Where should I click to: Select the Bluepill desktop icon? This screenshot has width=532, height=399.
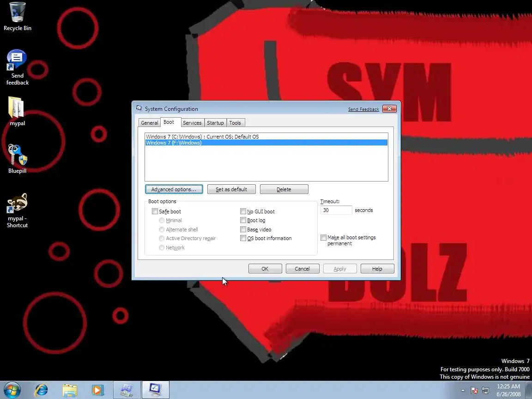pyautogui.click(x=17, y=159)
